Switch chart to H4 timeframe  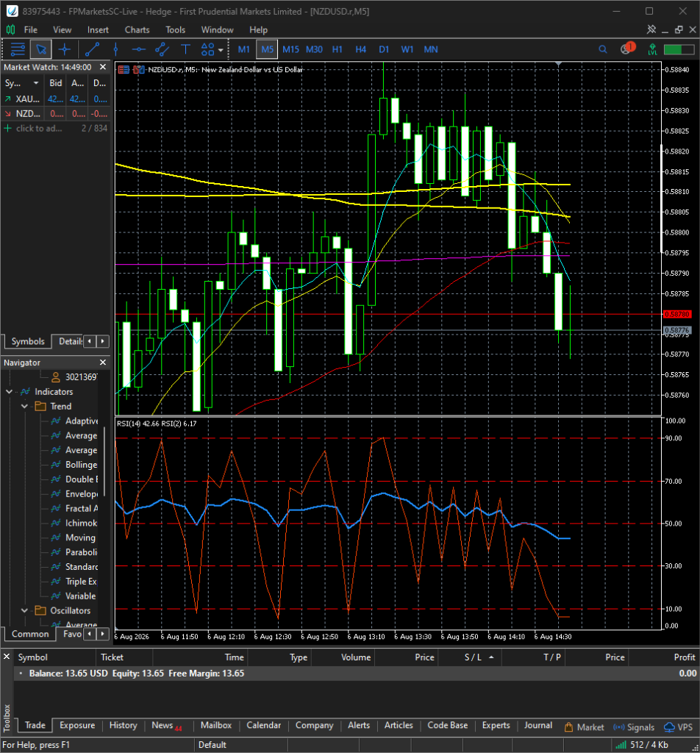(360, 49)
